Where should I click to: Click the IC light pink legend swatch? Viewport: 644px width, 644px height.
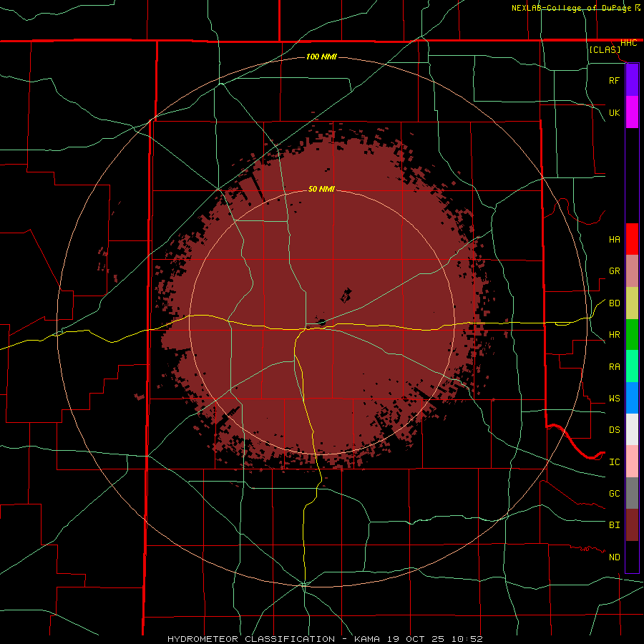click(632, 462)
